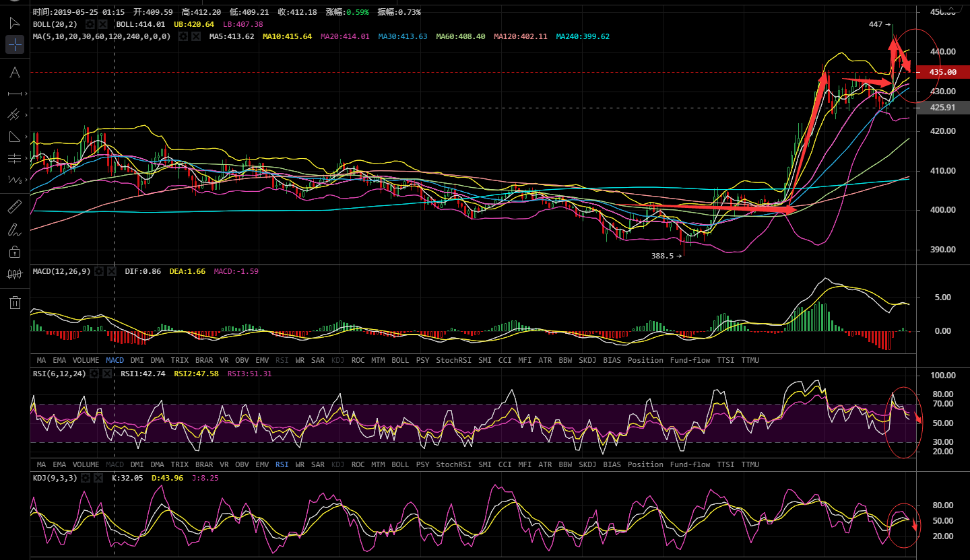Choose EMA in tab row below RSI panel

[x=59, y=464]
